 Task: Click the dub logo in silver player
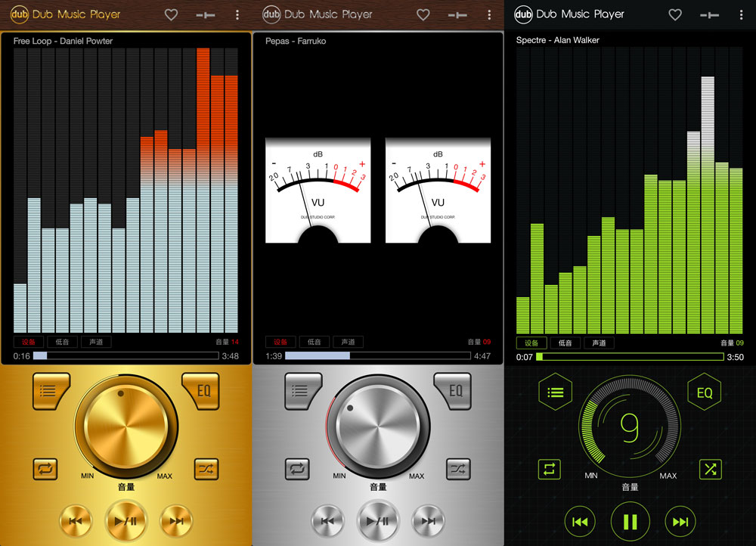[271, 14]
